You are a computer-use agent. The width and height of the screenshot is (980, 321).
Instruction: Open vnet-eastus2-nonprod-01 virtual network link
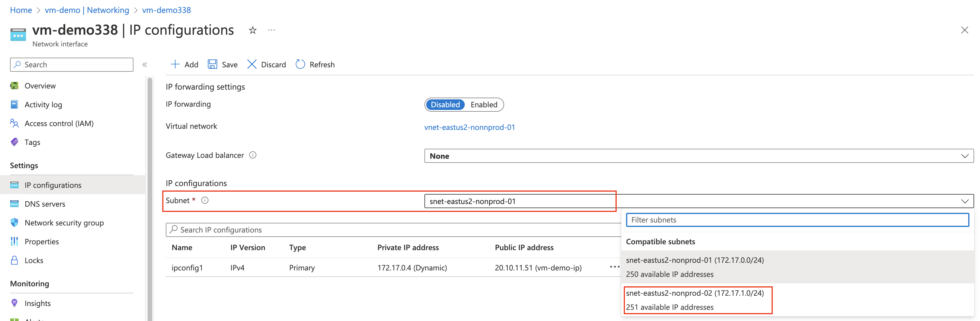[469, 127]
